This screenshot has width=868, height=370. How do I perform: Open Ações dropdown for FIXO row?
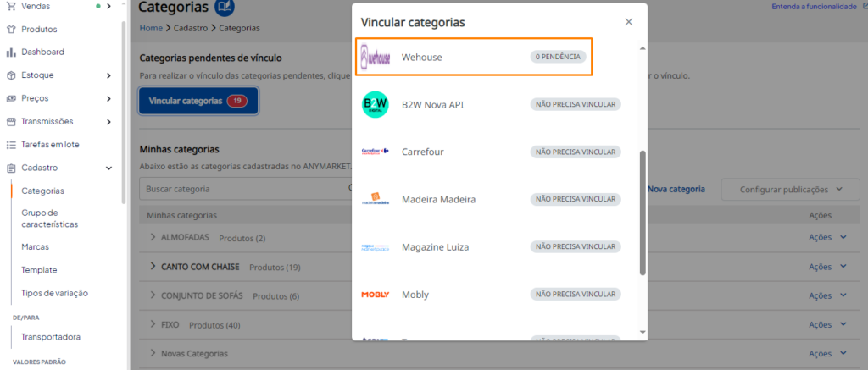coord(827,324)
